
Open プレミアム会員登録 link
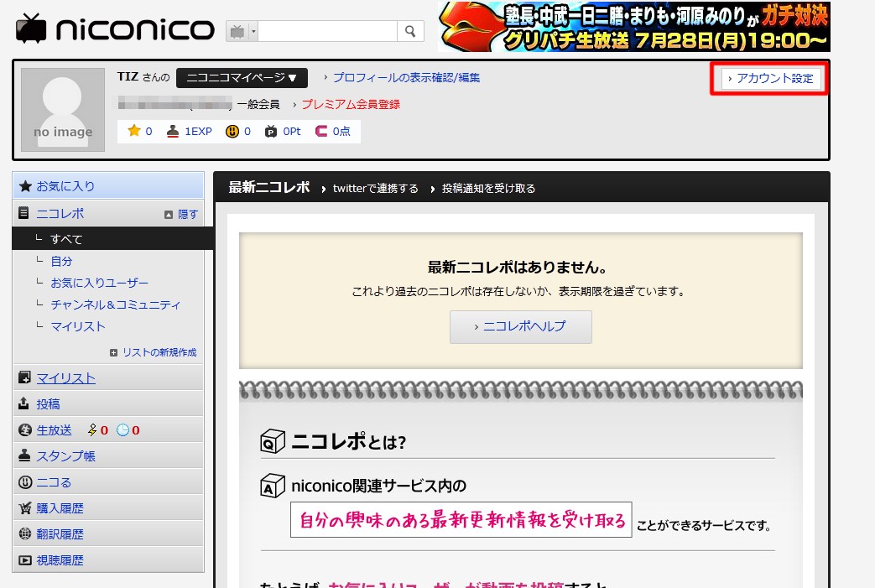(351, 104)
